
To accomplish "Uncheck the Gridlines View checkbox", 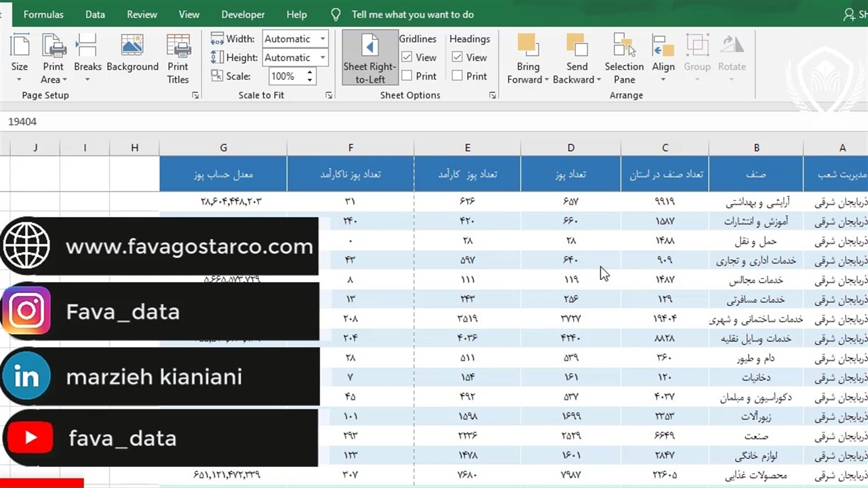I will (407, 58).
